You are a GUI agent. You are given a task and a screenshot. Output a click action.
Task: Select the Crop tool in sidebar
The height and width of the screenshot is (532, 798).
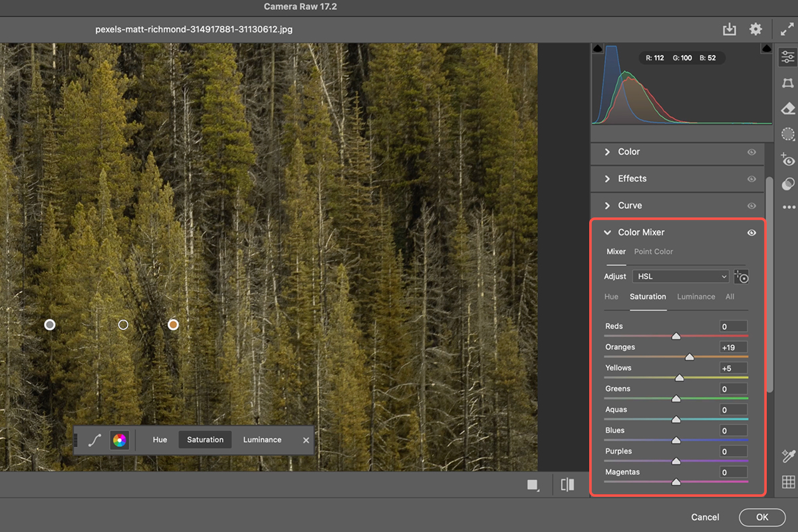pyautogui.click(x=788, y=82)
